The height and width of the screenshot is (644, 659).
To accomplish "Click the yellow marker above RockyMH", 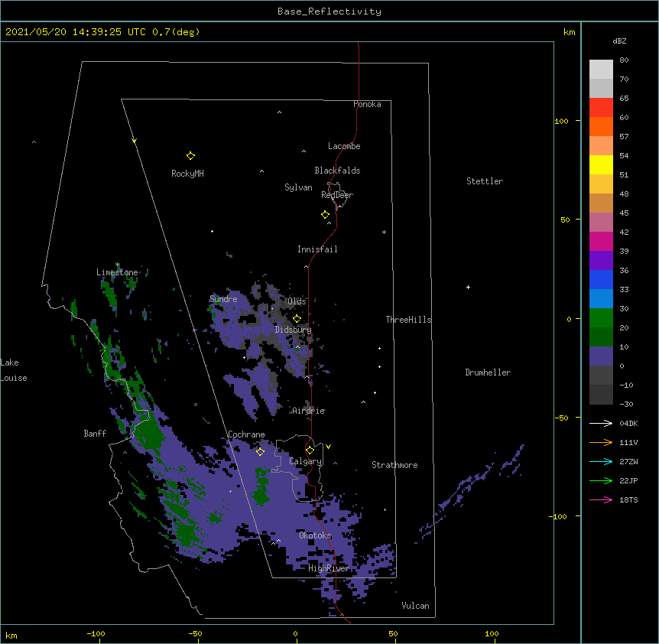I will coord(191,156).
